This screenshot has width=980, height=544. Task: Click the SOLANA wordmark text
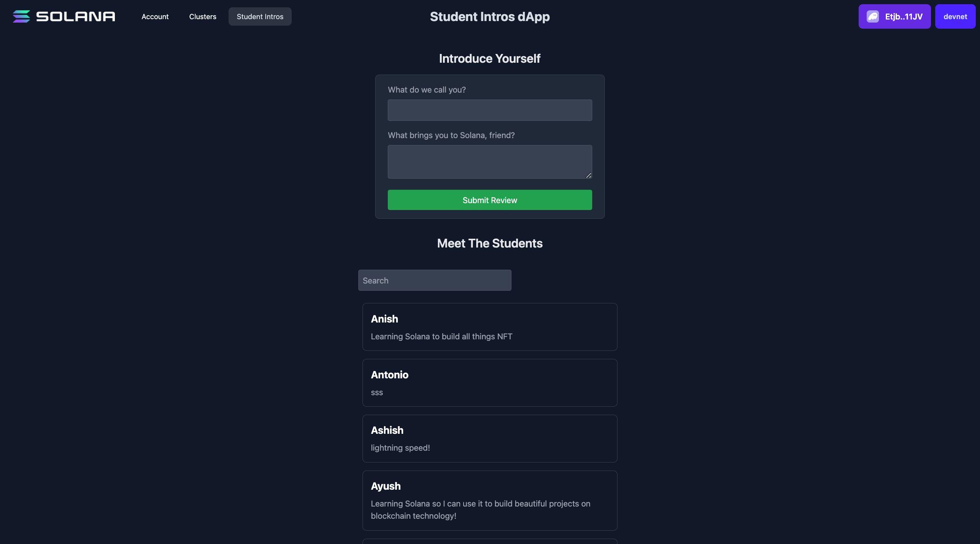75,16
